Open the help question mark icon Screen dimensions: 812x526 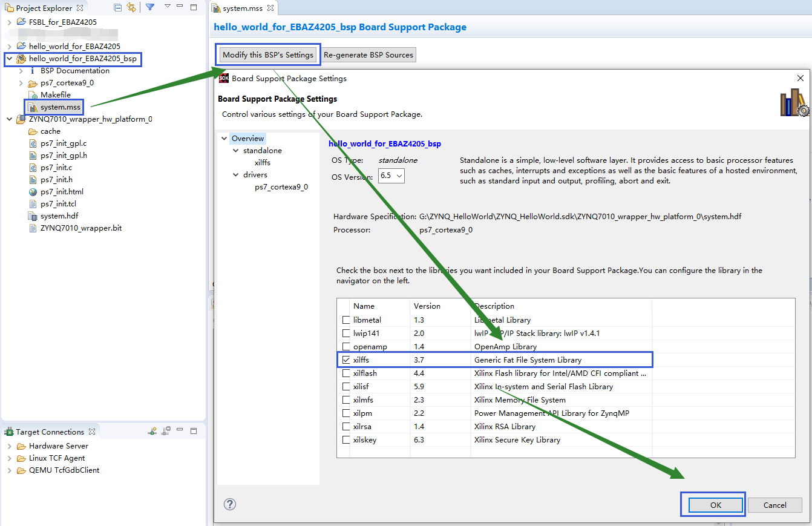coord(230,504)
